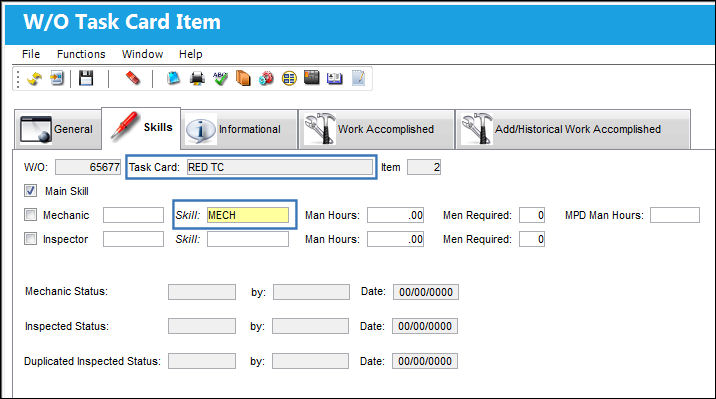Click the dark panel board icon

click(x=312, y=78)
